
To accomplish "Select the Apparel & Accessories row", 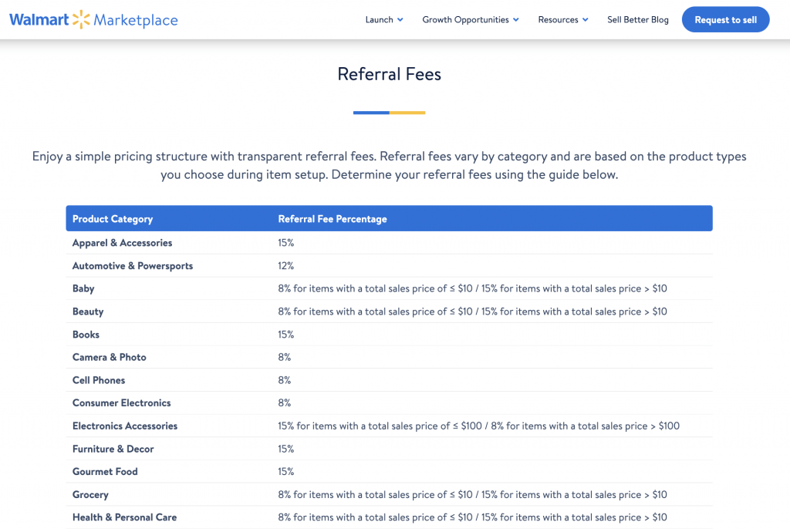I will (122, 243).
